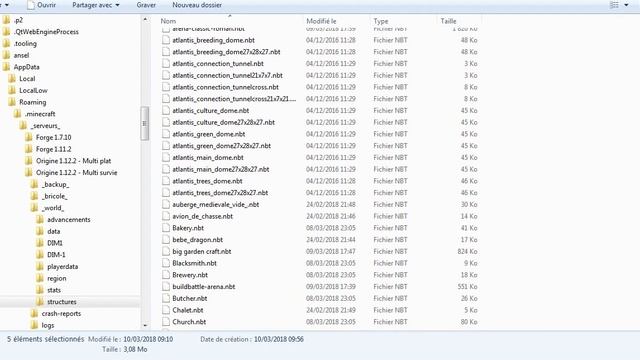Select big garden craft.nbt file icon
Viewport: 640px width, 360px height.
click(x=165, y=251)
